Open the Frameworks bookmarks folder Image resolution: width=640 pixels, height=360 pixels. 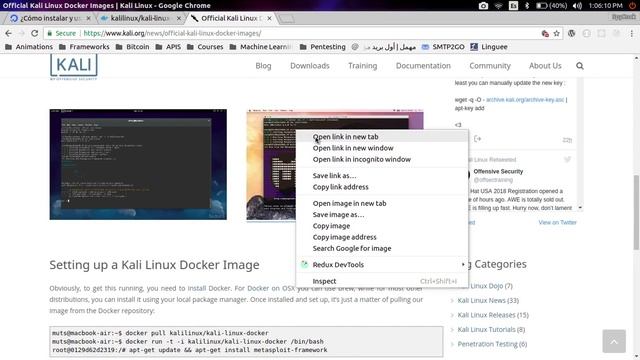84,47
